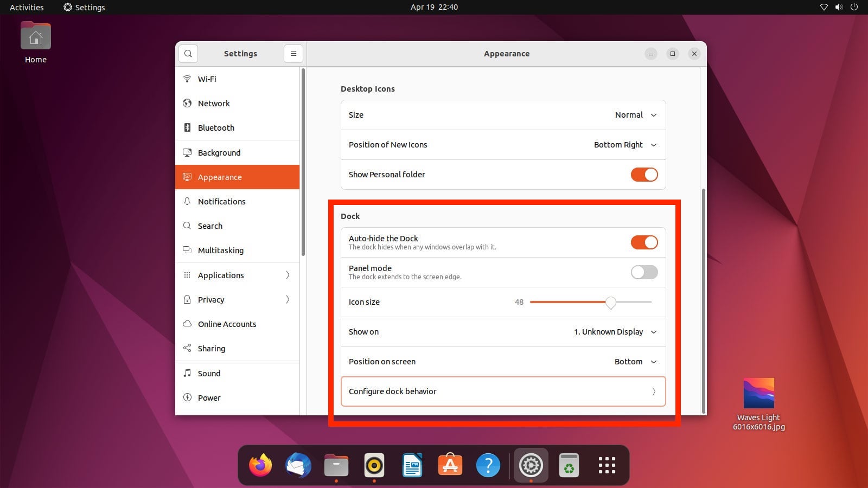Change Position of New Icons setting

pyautogui.click(x=624, y=145)
